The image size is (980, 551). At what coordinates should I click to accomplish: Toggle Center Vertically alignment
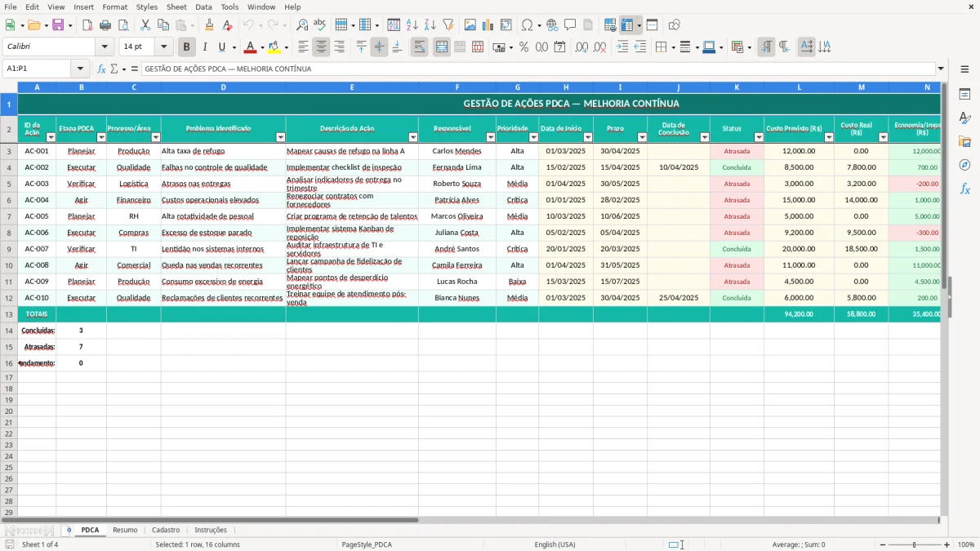(x=379, y=47)
